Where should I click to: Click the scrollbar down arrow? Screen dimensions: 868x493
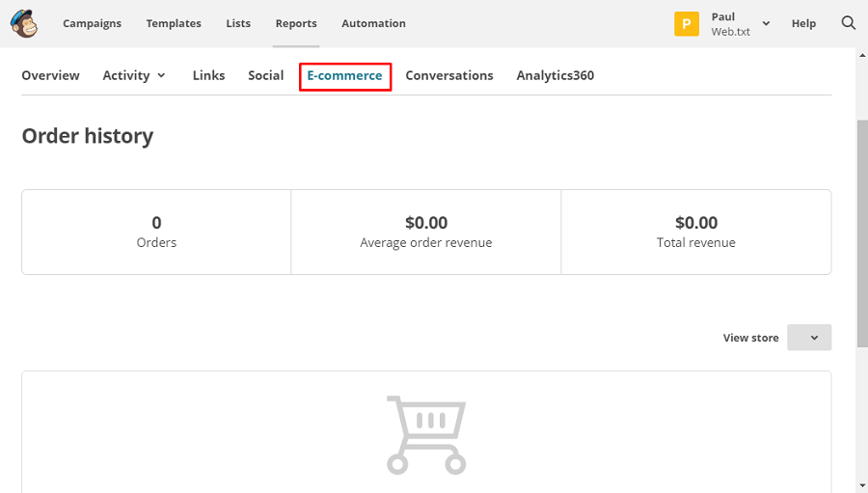click(x=862, y=486)
